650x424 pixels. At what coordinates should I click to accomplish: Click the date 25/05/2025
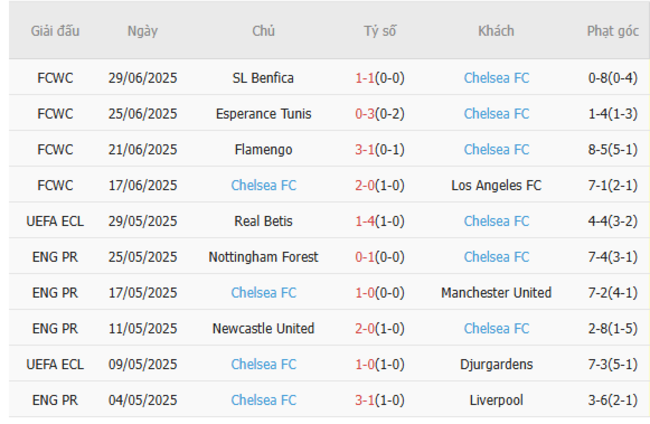(x=142, y=257)
